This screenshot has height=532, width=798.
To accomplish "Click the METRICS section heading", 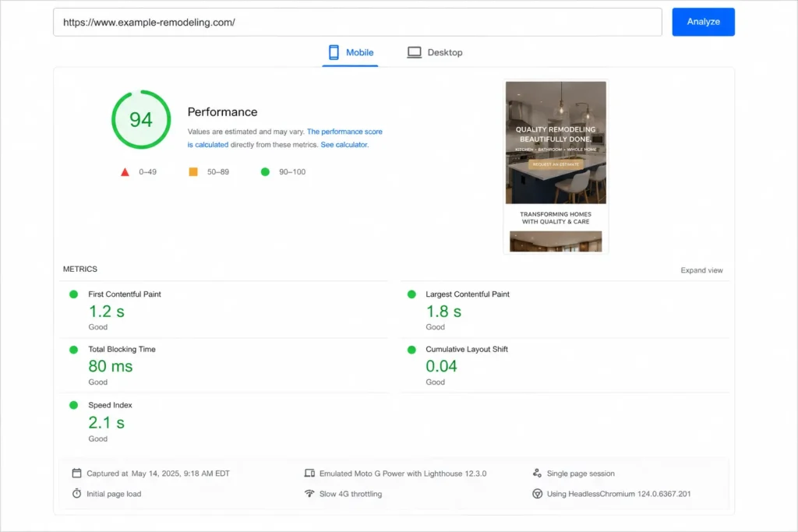I will click(80, 269).
